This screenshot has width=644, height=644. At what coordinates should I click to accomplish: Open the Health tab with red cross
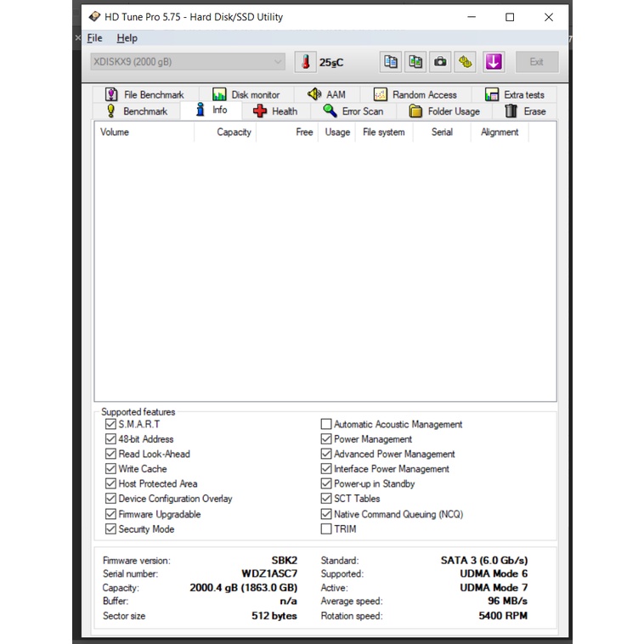(x=274, y=111)
